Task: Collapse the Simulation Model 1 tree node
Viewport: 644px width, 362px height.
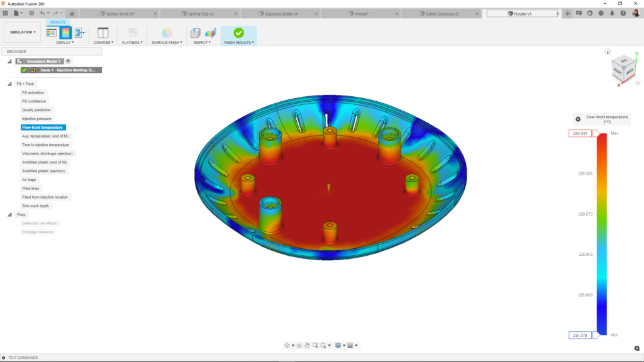Action: coord(9,61)
